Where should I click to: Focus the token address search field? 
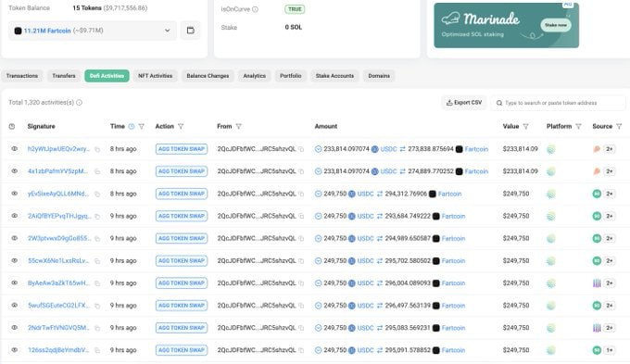pyautogui.click(x=558, y=103)
